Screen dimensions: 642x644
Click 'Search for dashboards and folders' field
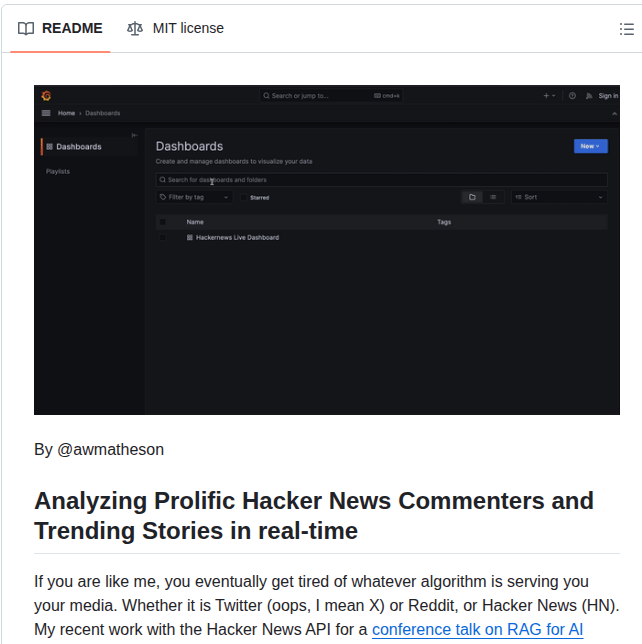[381, 180]
